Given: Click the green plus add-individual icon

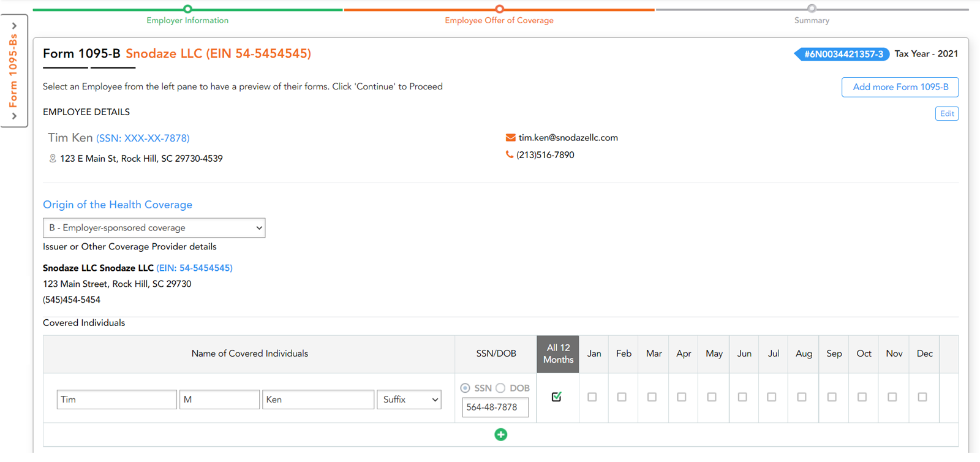Looking at the screenshot, I should click(x=500, y=434).
